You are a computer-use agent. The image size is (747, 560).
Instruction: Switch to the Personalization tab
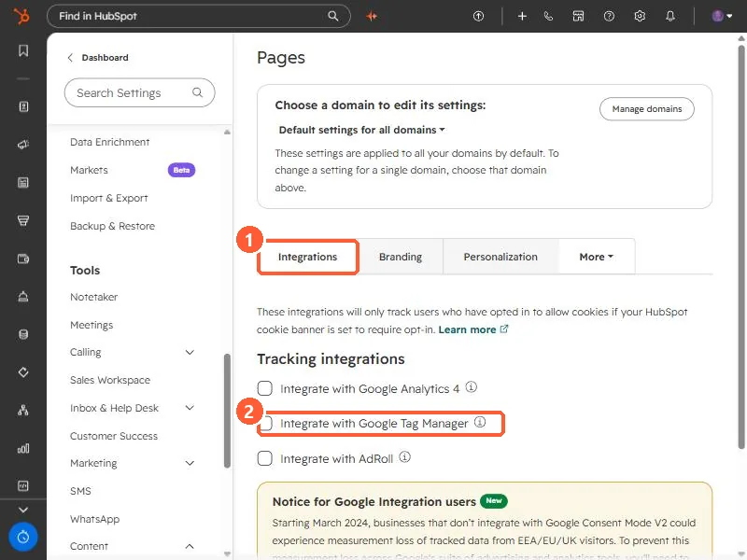coord(500,257)
